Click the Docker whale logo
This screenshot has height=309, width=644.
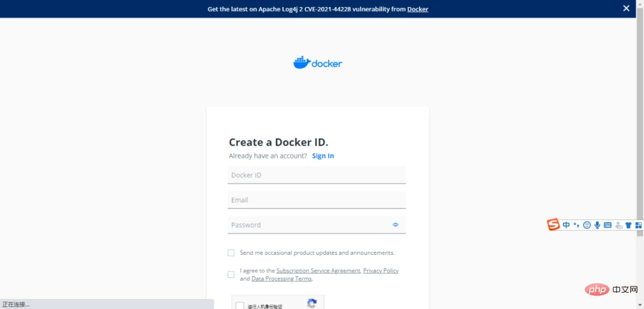[317, 63]
